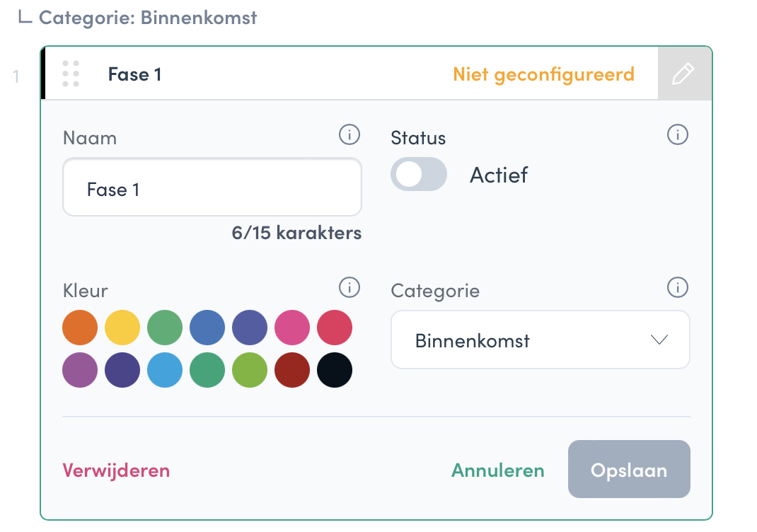The height and width of the screenshot is (532, 757).
Task: Click the Naam input field containing Fase 1
Action: coord(212,187)
